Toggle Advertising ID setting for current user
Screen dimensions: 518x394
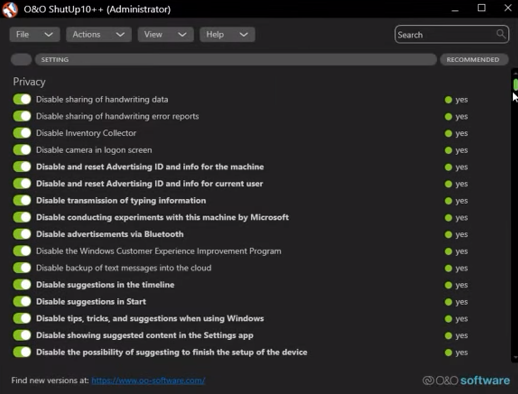coord(22,183)
